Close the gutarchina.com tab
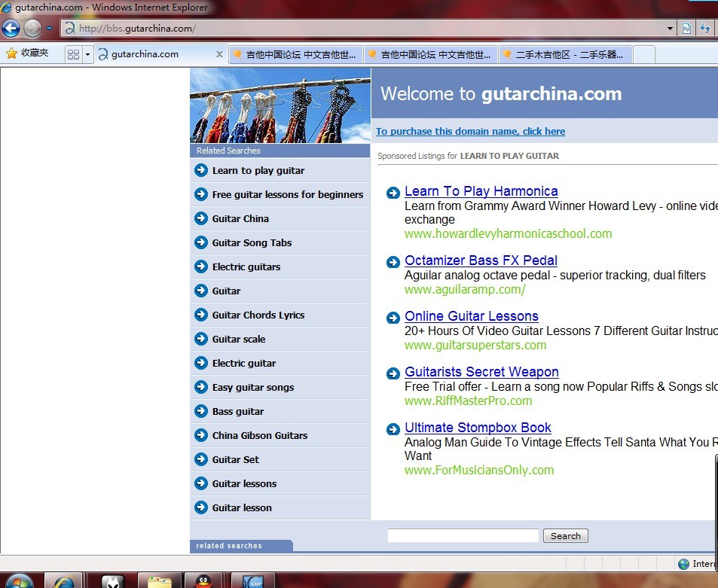Viewport: 718px width, 588px height. (x=219, y=54)
